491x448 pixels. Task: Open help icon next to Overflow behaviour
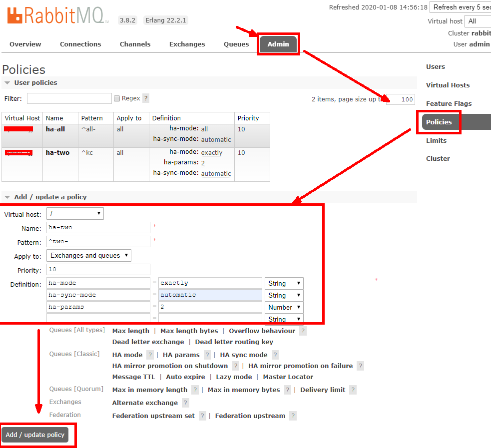click(x=303, y=331)
